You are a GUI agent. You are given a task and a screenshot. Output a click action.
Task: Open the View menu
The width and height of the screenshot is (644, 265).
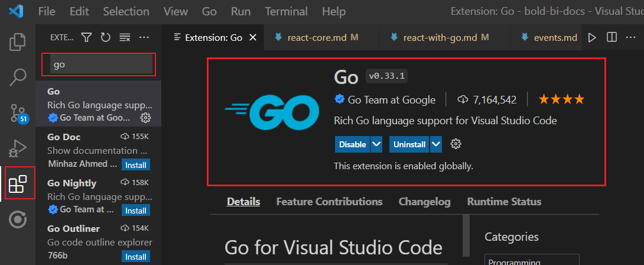coord(176,11)
